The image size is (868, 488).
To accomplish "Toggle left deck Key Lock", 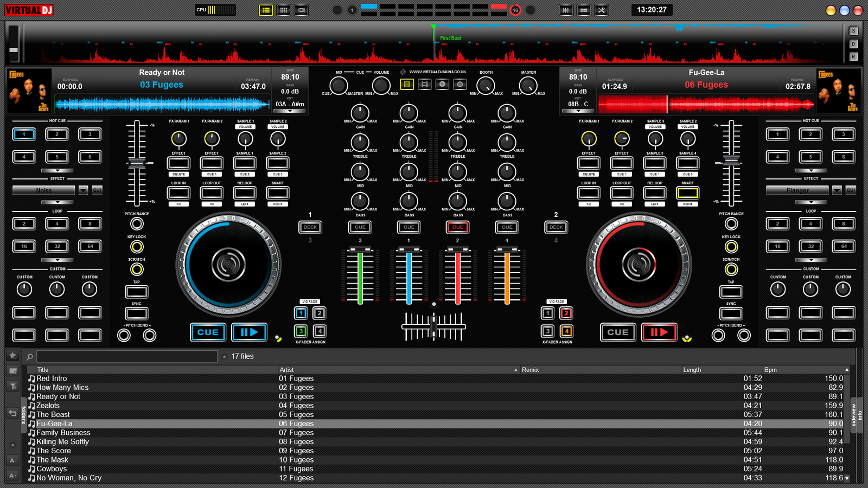I will tap(137, 247).
